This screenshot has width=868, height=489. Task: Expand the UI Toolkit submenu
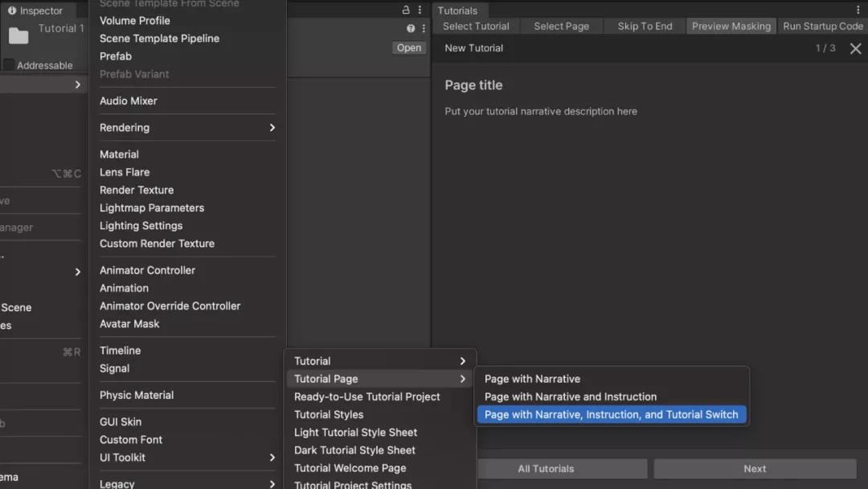point(272,458)
